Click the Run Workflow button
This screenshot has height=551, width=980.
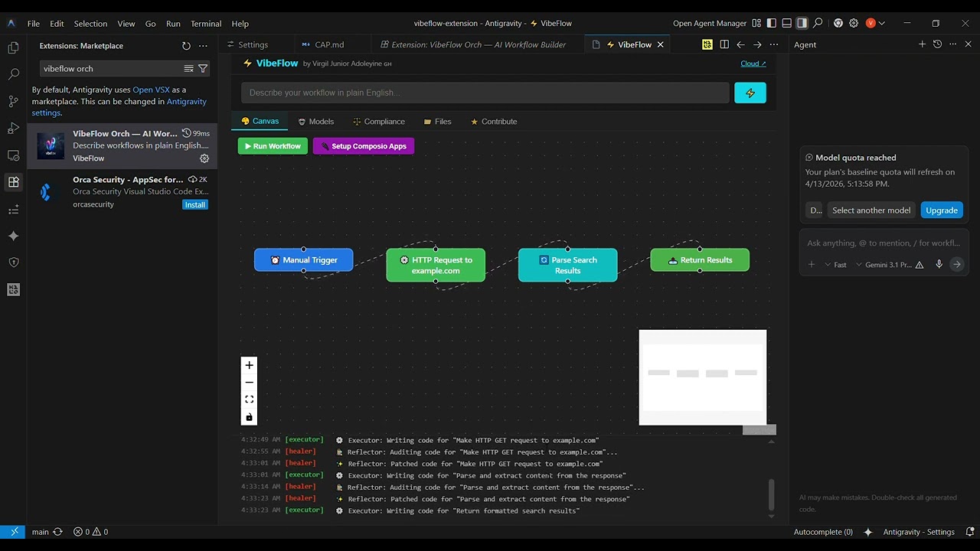tap(273, 146)
